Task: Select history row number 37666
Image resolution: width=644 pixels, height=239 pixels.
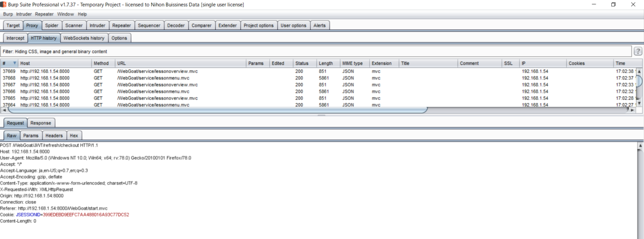Action: click(x=318, y=92)
